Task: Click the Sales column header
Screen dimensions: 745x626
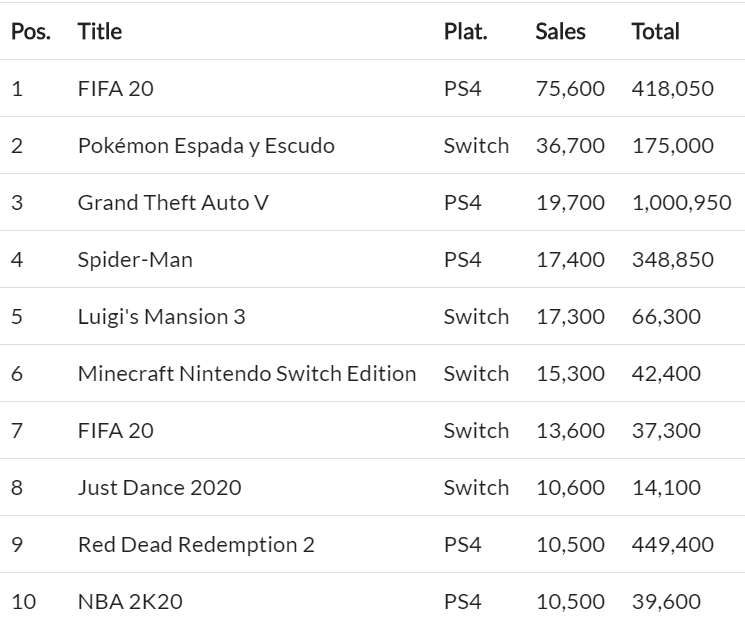Action: [x=561, y=31]
